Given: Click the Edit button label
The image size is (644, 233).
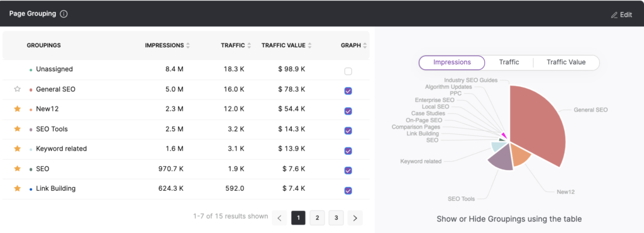Looking at the screenshot, I should point(626,14).
